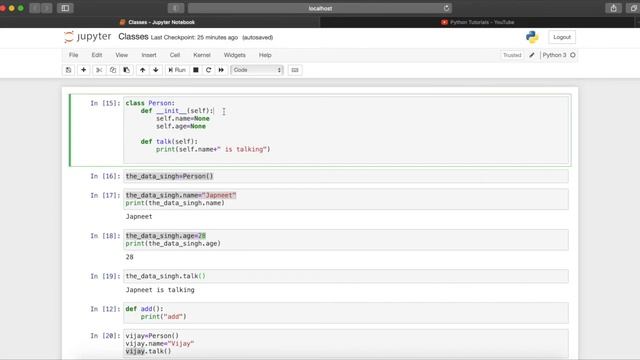Click the In [18] prompt label

105,236
